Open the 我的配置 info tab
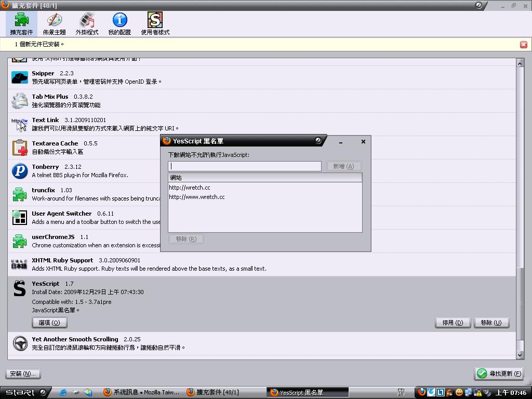The width and height of the screenshot is (532, 399). click(119, 24)
